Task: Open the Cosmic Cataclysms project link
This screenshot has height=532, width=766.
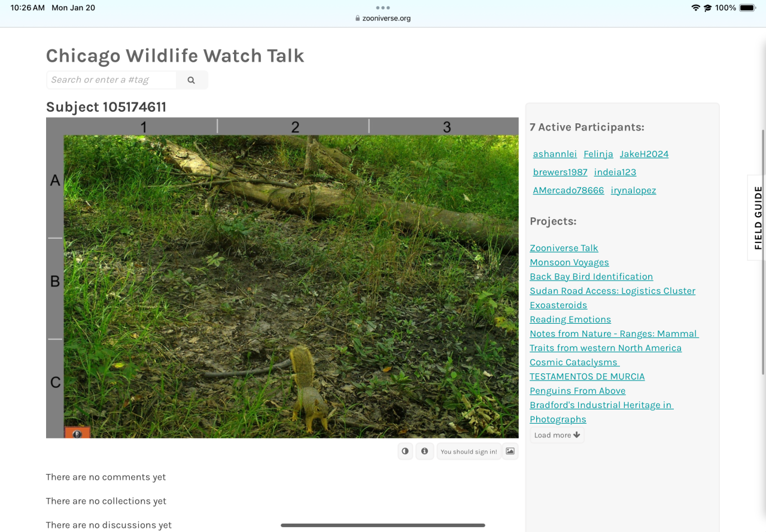Action: [574, 362]
